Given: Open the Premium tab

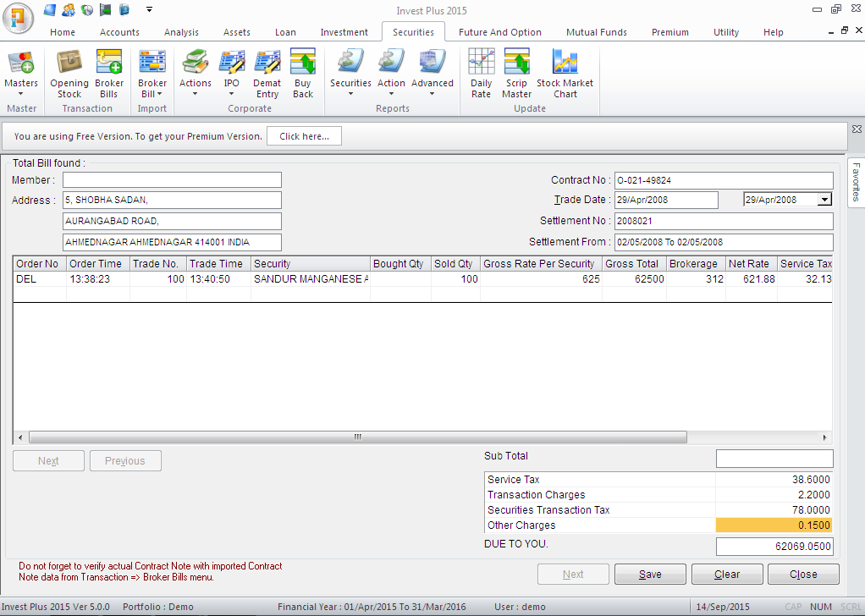Looking at the screenshot, I should coord(669,32).
